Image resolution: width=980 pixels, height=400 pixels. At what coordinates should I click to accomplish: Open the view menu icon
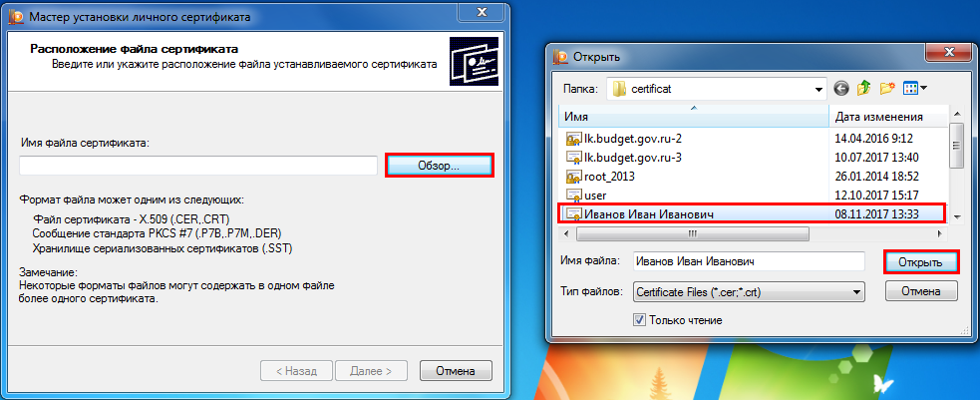[910, 89]
